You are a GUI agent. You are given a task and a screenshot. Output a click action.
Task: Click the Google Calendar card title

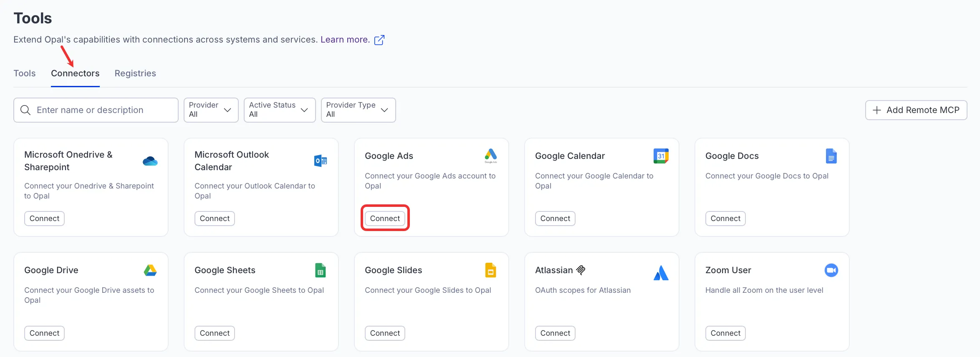click(570, 156)
